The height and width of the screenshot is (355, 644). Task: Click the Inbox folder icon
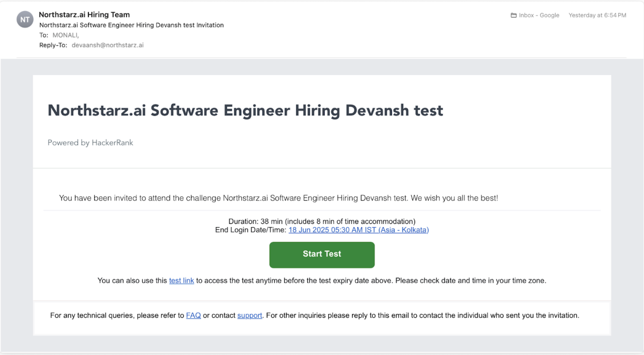pyautogui.click(x=513, y=15)
